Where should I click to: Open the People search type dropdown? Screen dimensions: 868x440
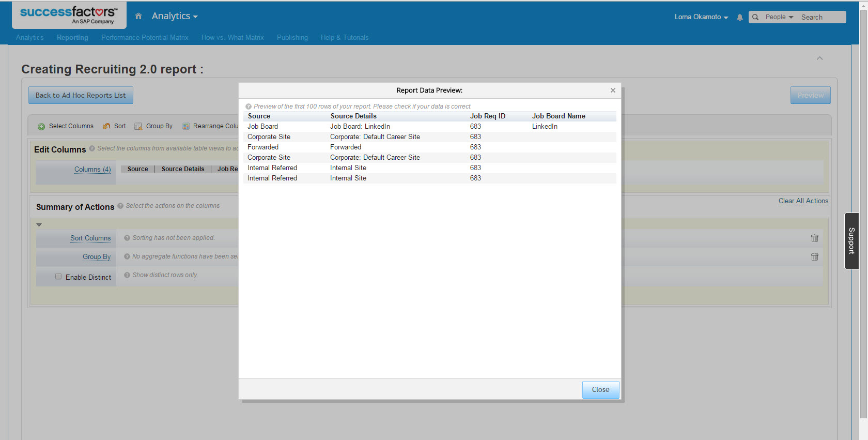click(779, 17)
